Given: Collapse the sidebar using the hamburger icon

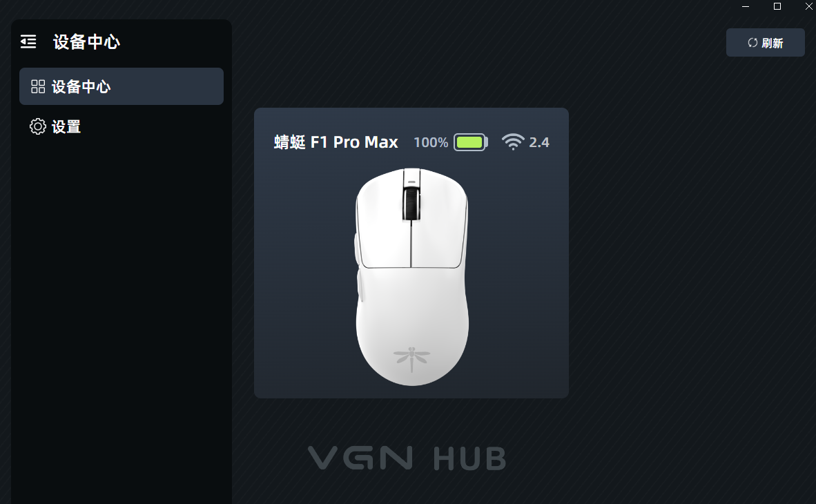Looking at the screenshot, I should pos(28,41).
